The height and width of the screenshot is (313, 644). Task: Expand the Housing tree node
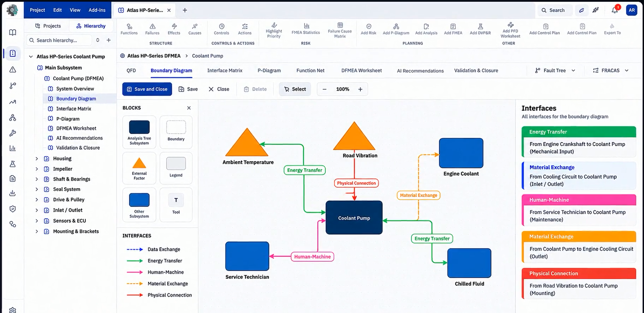pyautogui.click(x=37, y=159)
